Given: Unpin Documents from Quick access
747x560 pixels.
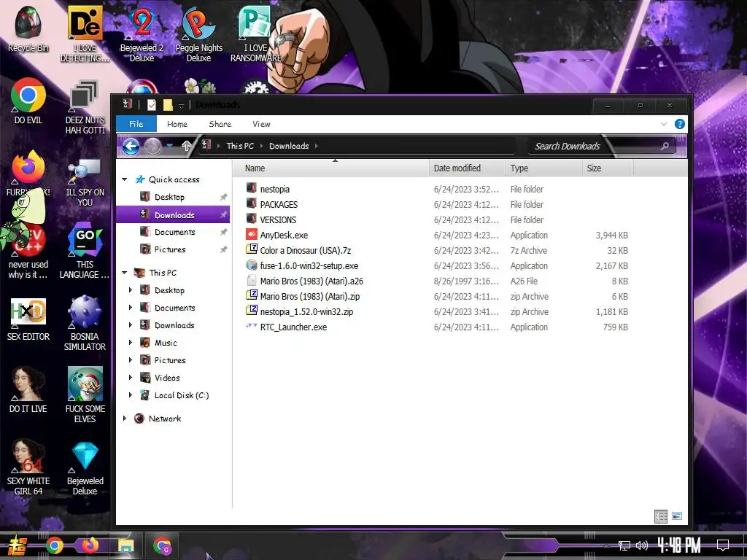Looking at the screenshot, I should click(223, 232).
